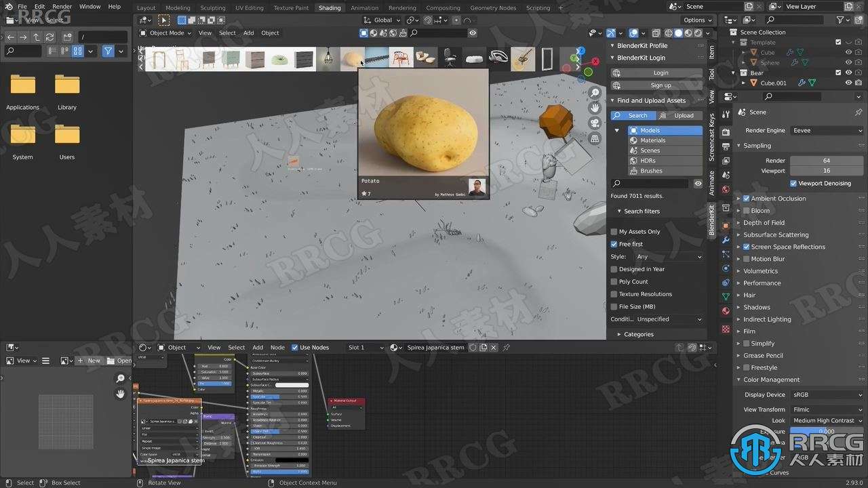Open the Object Mode dropdown
The height and width of the screenshot is (488, 868).
[165, 33]
